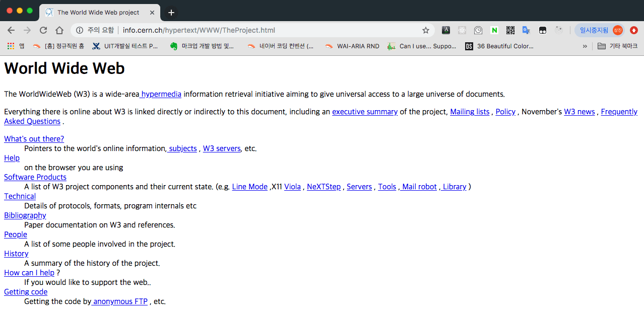Open the W3 servers link

(222, 148)
